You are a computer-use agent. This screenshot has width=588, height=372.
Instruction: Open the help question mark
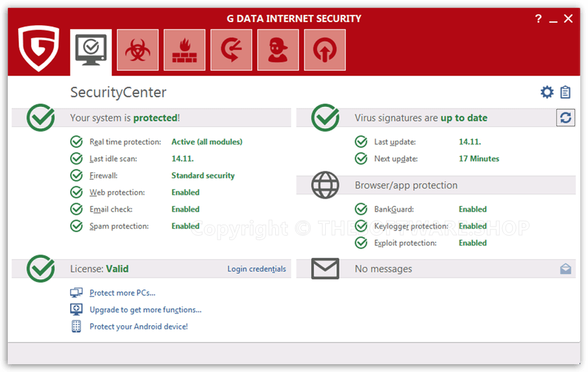539,18
